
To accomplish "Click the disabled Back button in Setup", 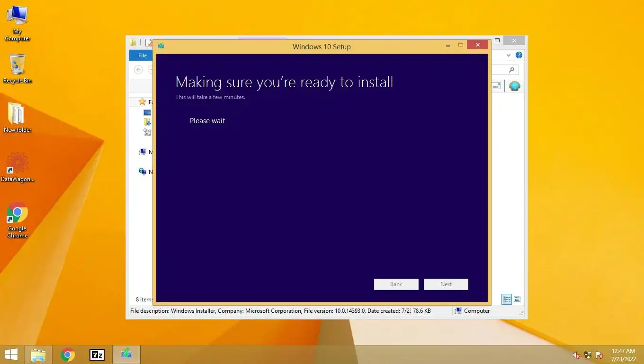I will 396,284.
